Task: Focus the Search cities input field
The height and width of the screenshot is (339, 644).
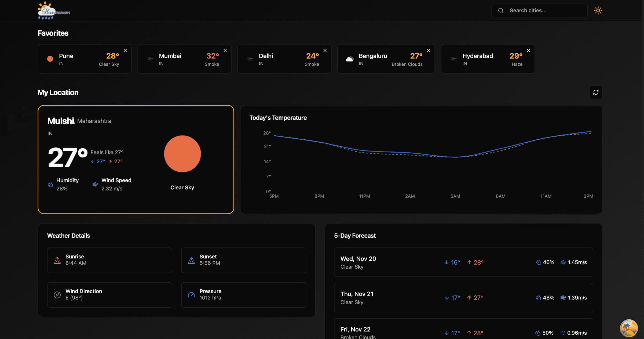Action: (539, 10)
